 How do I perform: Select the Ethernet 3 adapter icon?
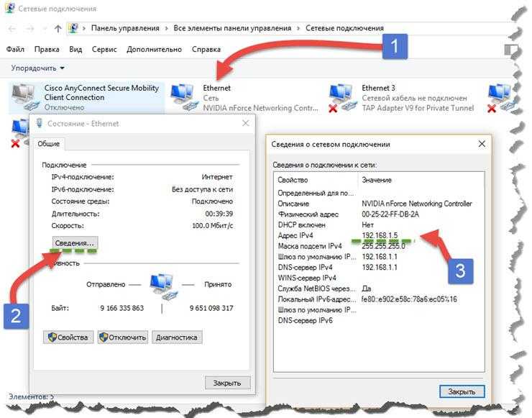pyautogui.click(x=343, y=98)
